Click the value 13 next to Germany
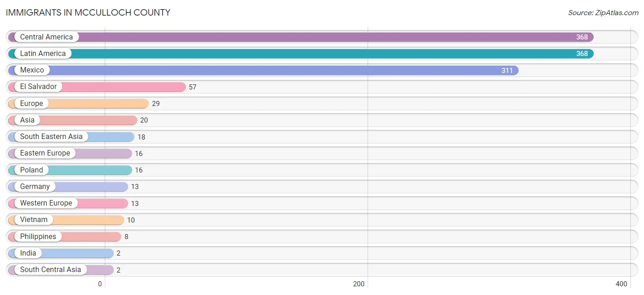The image size is (644, 295). click(135, 187)
